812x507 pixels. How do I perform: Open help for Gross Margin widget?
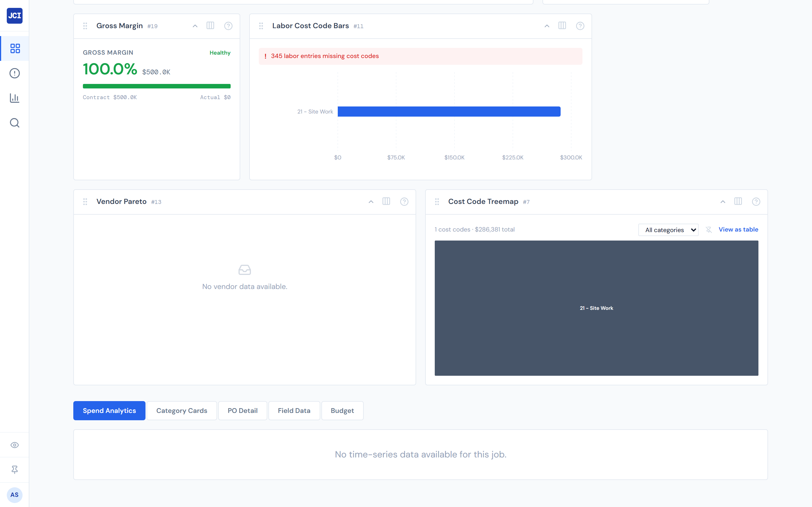pyautogui.click(x=228, y=26)
